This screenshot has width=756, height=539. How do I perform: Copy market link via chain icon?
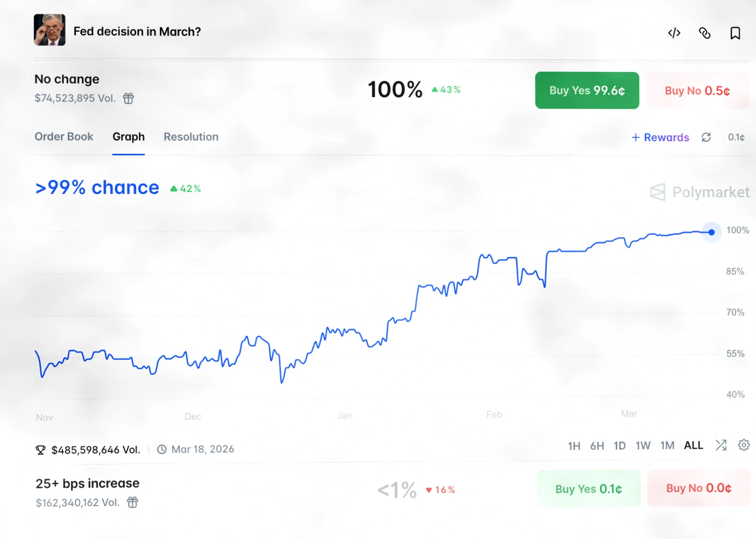705,33
